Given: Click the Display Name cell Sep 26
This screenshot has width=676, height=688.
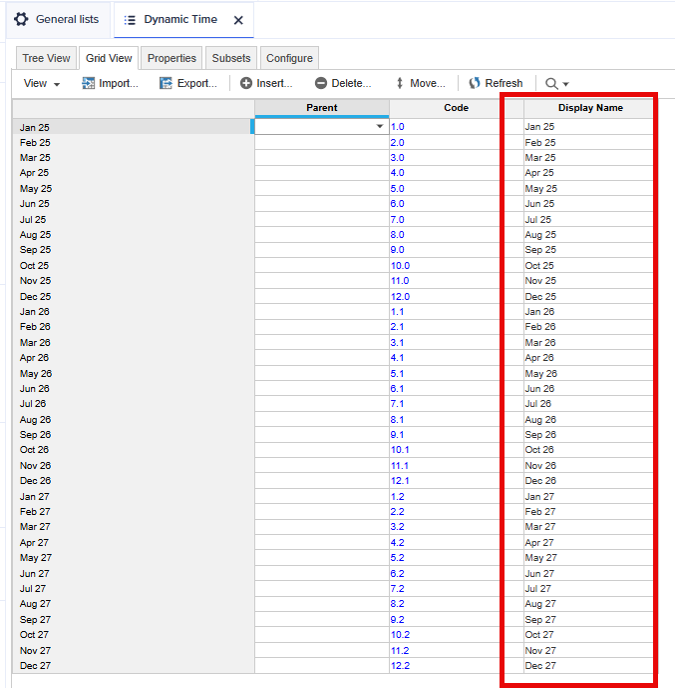Looking at the screenshot, I should (x=588, y=435).
